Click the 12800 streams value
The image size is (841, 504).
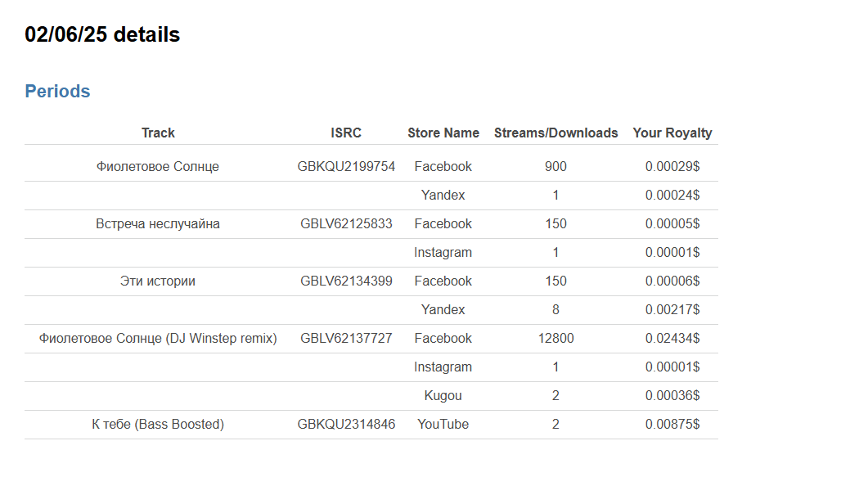555,339
